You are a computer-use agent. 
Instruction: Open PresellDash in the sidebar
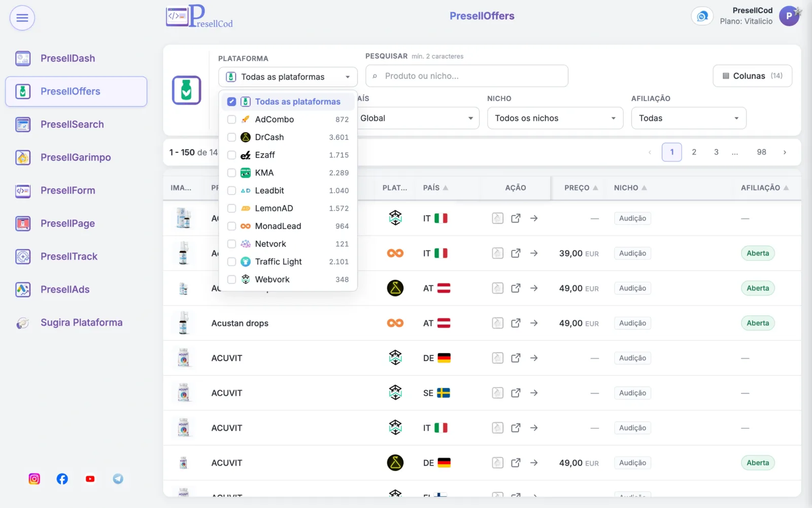76,58
